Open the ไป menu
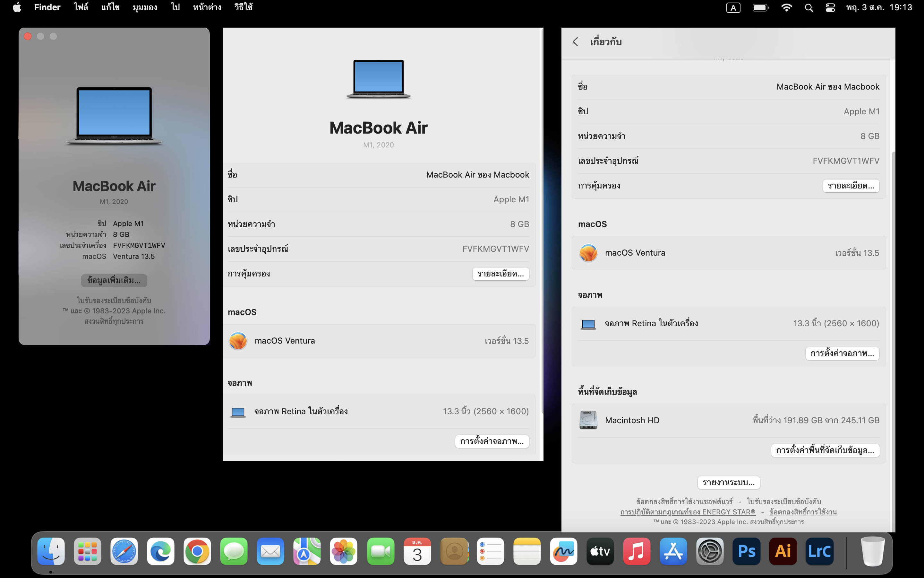924x578 pixels. click(175, 7)
